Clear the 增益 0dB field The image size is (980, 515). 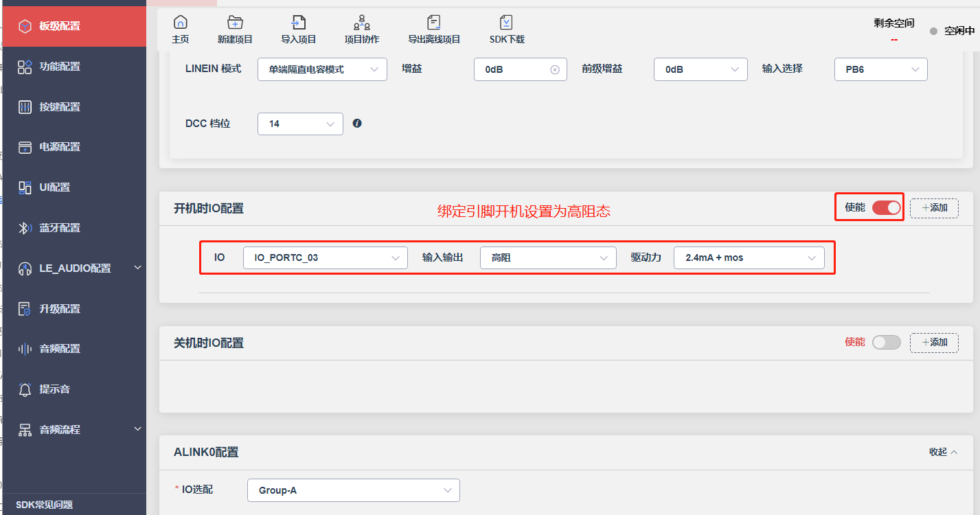(555, 69)
